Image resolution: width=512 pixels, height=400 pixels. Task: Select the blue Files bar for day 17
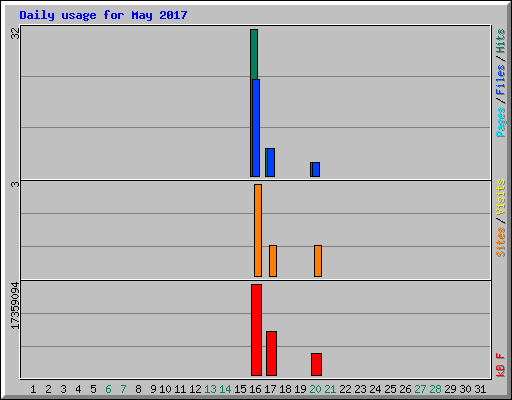click(271, 162)
